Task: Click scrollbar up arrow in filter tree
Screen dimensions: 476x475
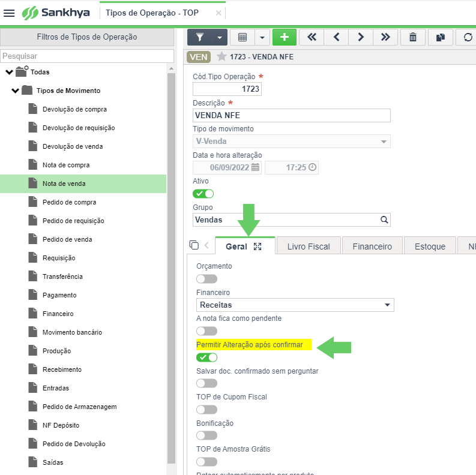Action: click(x=171, y=68)
